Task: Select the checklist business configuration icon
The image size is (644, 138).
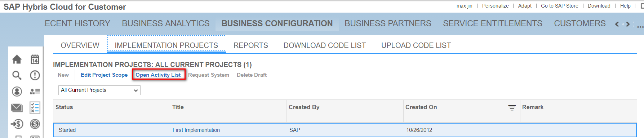Action: (x=35, y=108)
